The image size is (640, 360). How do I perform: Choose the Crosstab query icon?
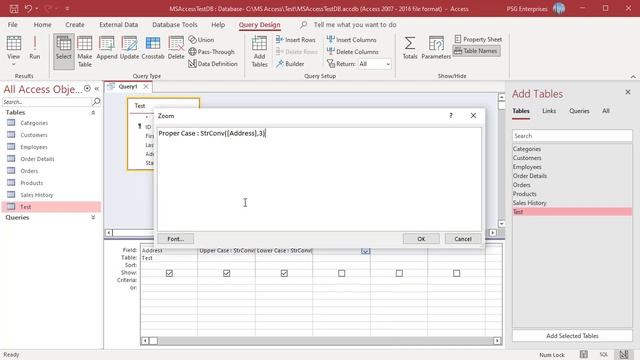[x=153, y=48]
